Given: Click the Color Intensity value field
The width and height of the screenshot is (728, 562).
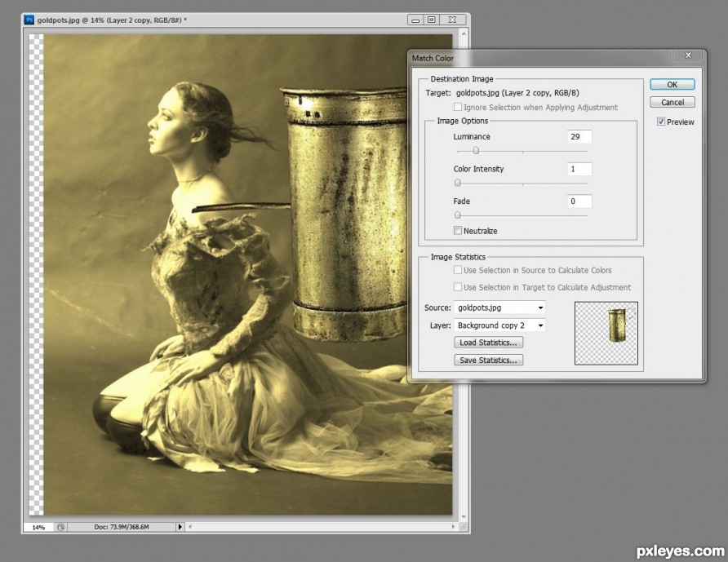Looking at the screenshot, I should 579,169.
